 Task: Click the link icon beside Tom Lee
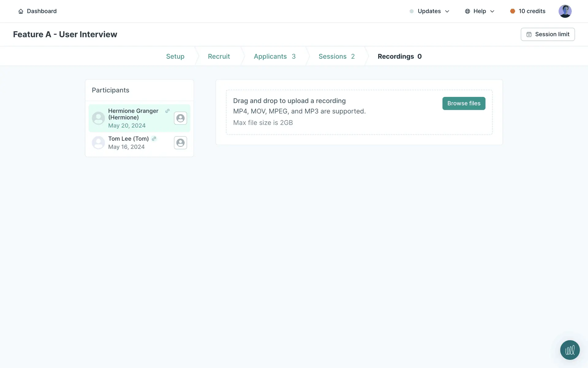point(154,139)
